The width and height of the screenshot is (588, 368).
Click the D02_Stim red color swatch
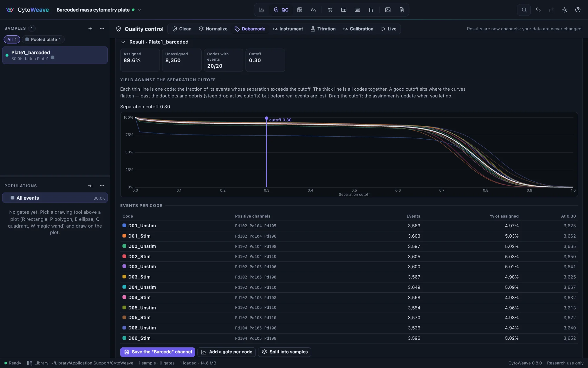[x=124, y=256]
